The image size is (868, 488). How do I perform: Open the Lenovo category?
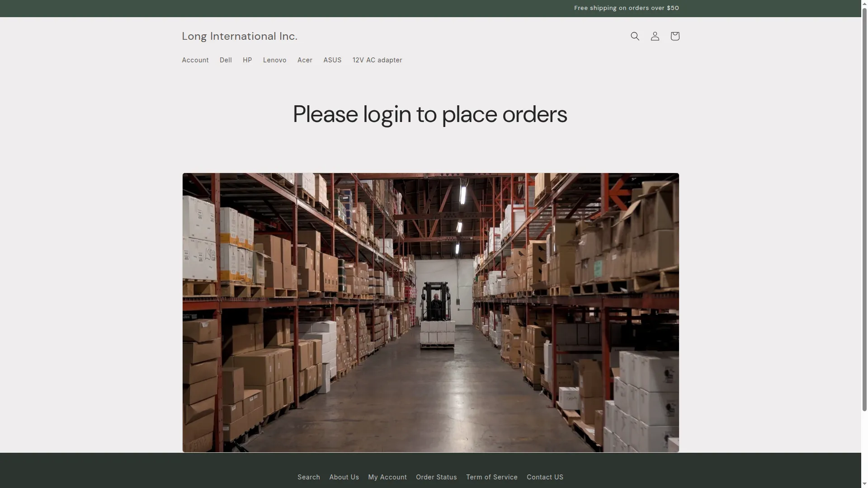(x=274, y=60)
